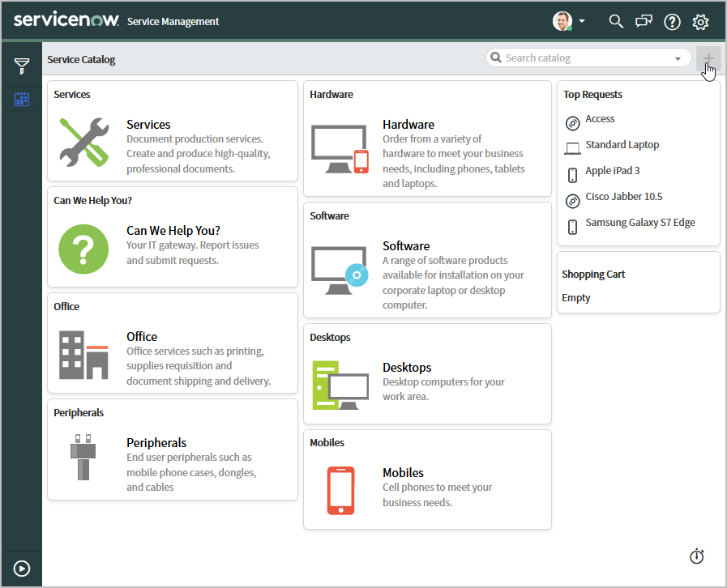Image resolution: width=727 pixels, height=588 pixels.
Task: Open the Connect chat icon
Action: click(644, 22)
